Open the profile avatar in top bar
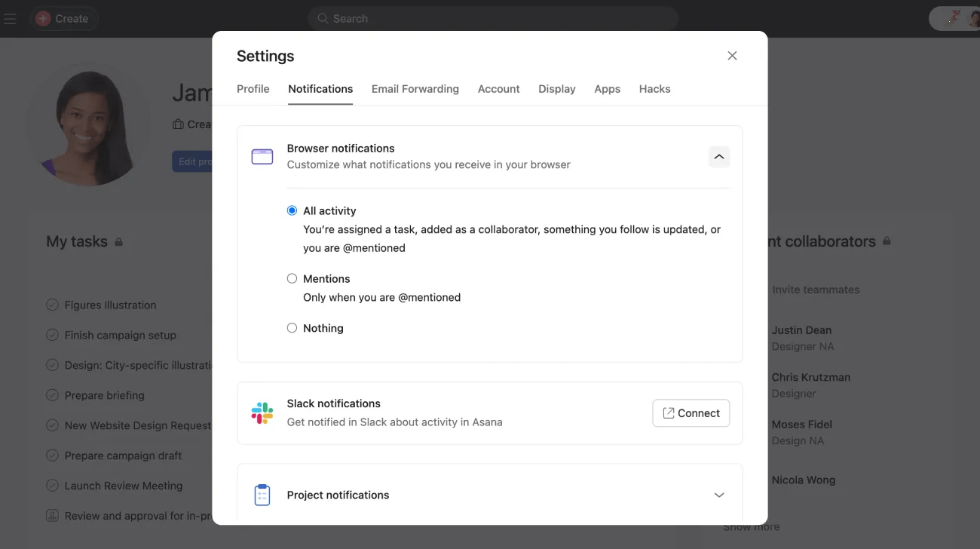Image resolution: width=980 pixels, height=549 pixels. (x=973, y=18)
